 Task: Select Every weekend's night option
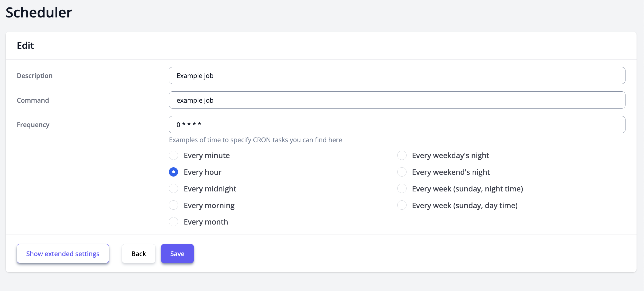(402, 172)
